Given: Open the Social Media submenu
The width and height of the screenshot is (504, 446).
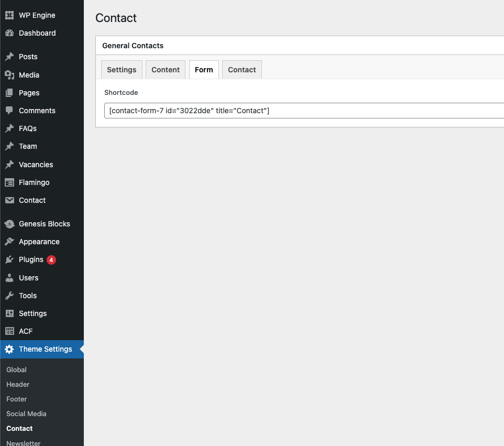Looking at the screenshot, I should (x=26, y=414).
